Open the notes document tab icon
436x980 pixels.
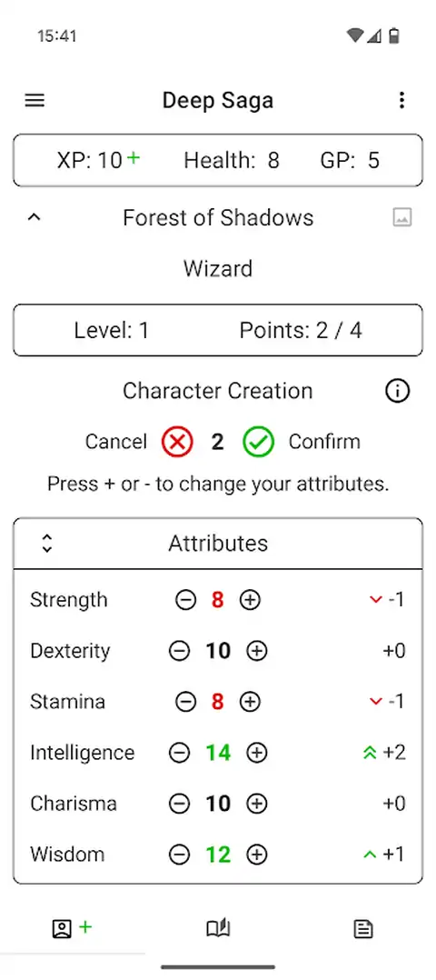(363, 929)
